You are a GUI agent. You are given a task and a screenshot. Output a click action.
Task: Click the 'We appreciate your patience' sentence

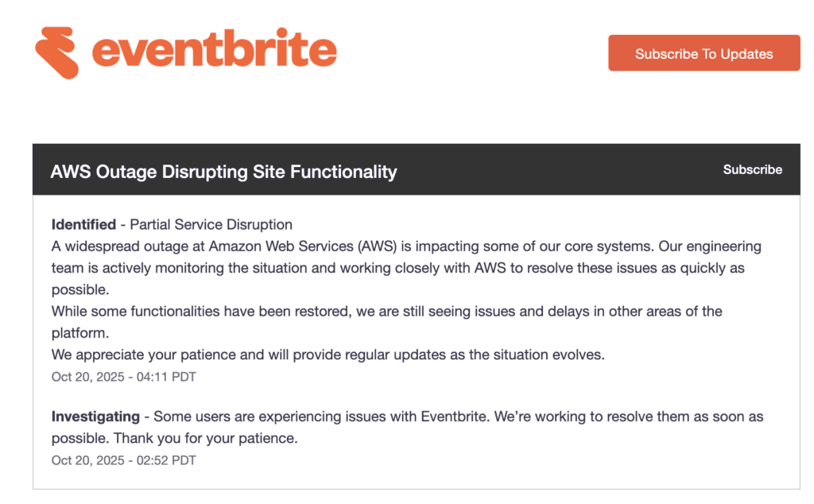tap(328, 355)
